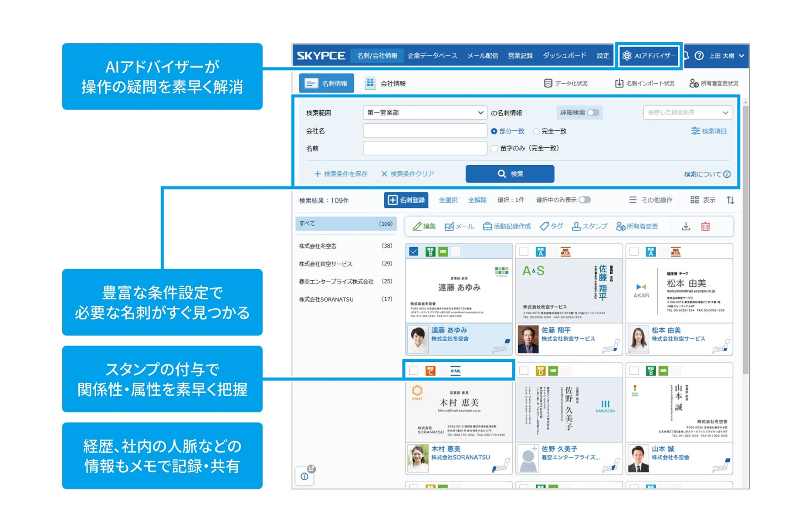Click the blue 検索 button
Viewport: 812px width, 530px height.
pos(510,174)
